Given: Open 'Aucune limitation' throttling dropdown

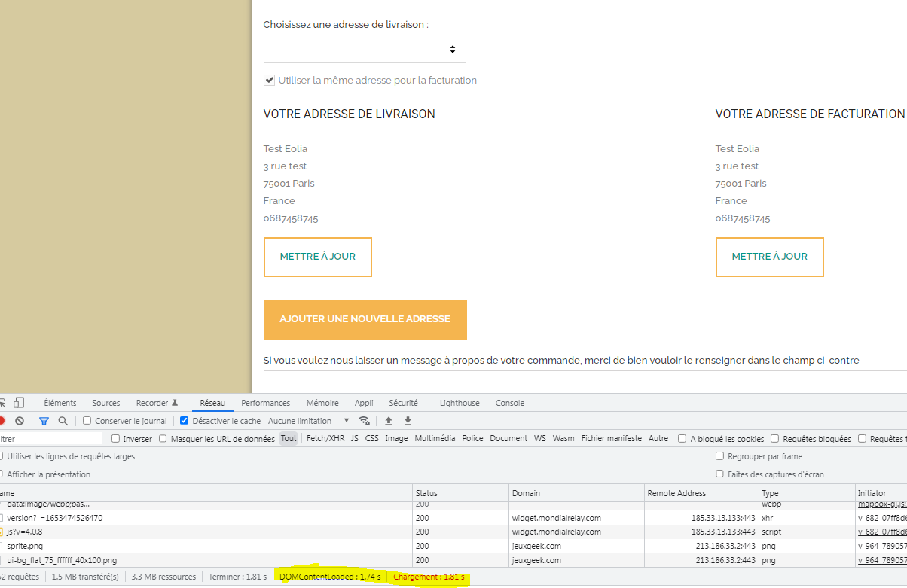Looking at the screenshot, I should click(x=309, y=421).
